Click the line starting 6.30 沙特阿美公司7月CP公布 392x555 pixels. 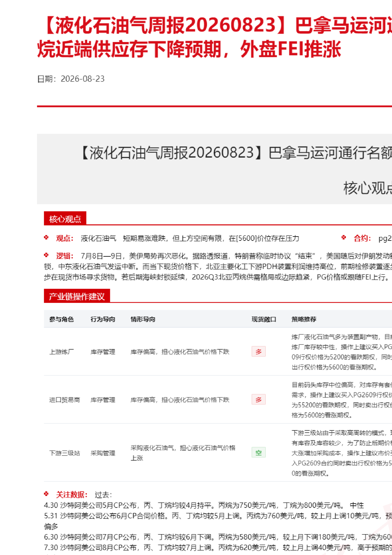tap(218, 537)
